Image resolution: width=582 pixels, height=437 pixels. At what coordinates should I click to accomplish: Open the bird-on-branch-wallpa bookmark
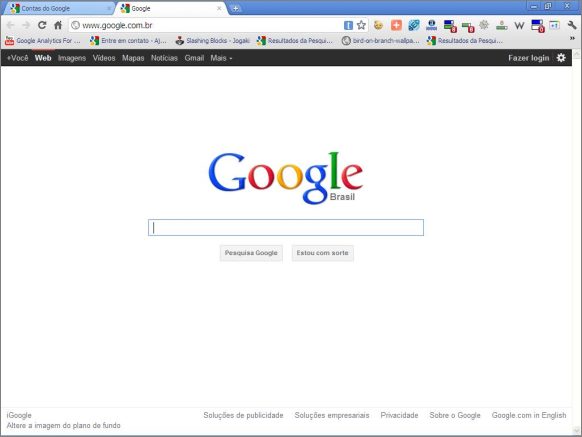380,40
